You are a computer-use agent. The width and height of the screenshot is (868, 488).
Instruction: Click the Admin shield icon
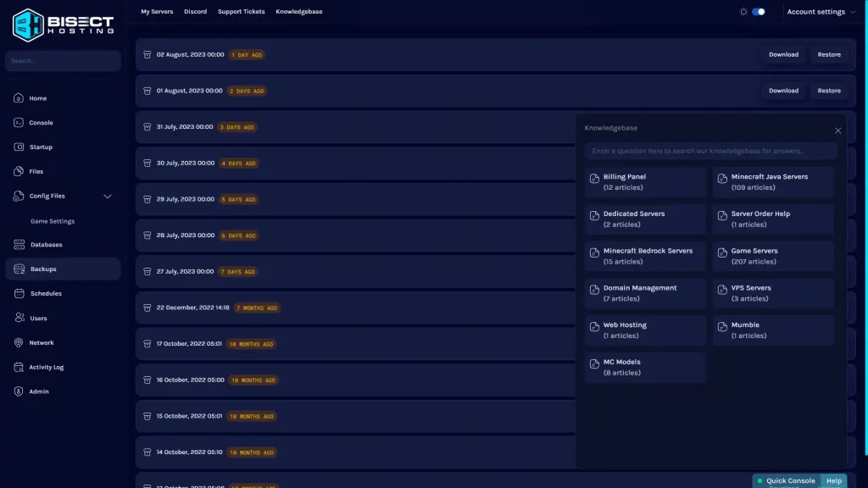(x=19, y=391)
